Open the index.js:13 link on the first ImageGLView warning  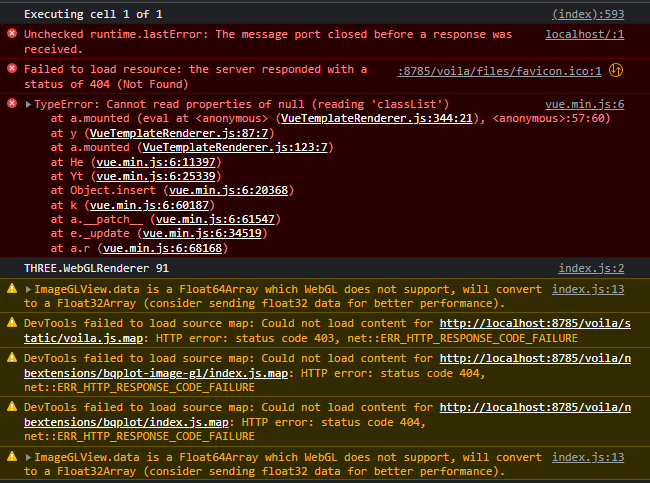tap(588, 289)
